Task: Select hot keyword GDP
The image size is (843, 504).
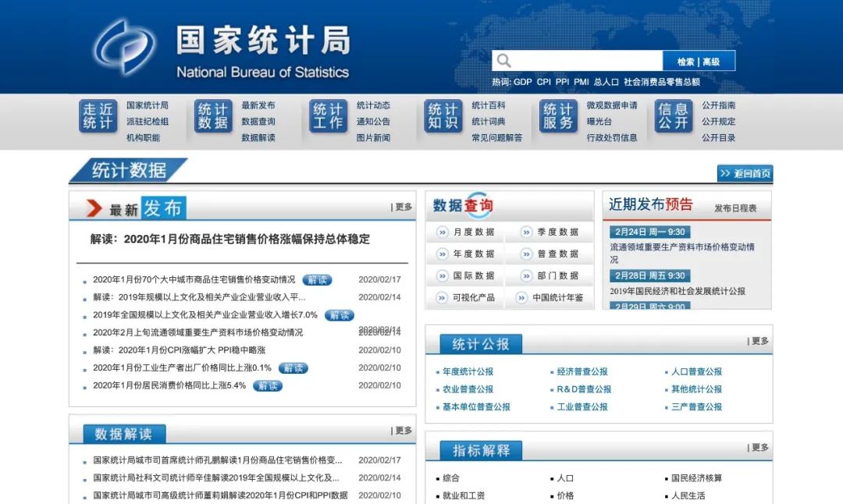Action: click(x=522, y=82)
